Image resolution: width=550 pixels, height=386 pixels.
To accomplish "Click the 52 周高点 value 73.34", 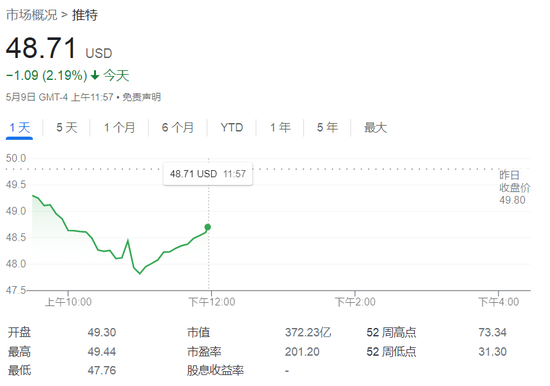I will (x=492, y=332).
